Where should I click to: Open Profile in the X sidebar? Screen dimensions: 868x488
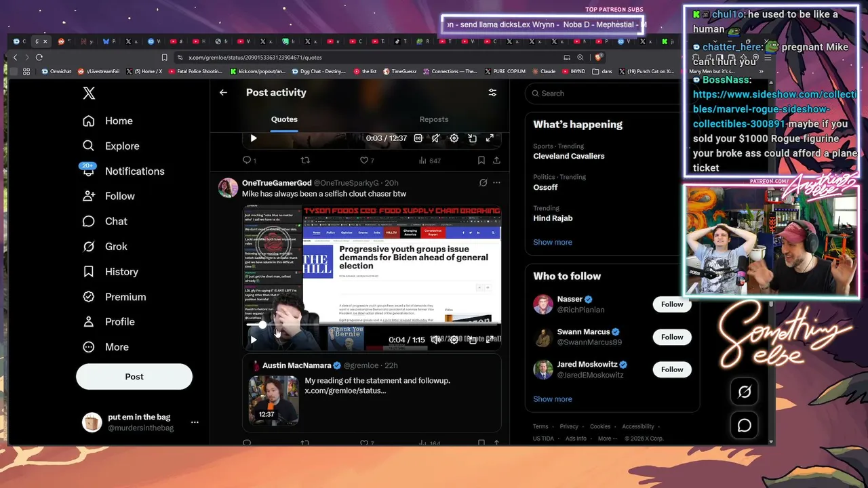tap(108, 321)
